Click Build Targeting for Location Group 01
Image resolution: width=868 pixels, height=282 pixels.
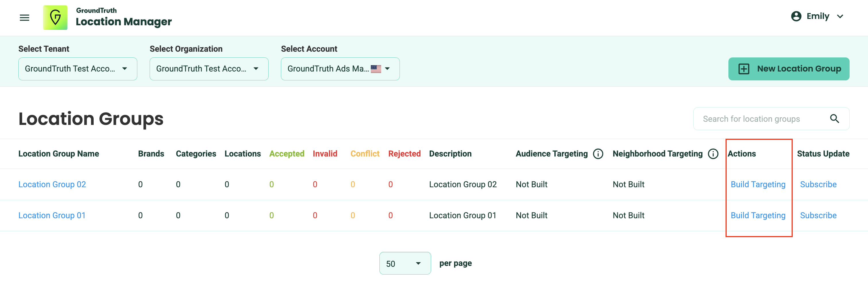coord(758,215)
